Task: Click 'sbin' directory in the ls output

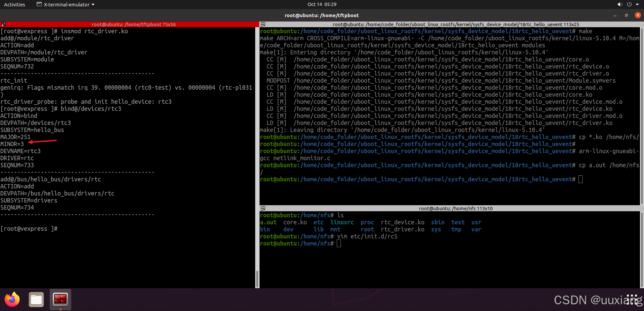Action: pyautogui.click(x=438, y=222)
